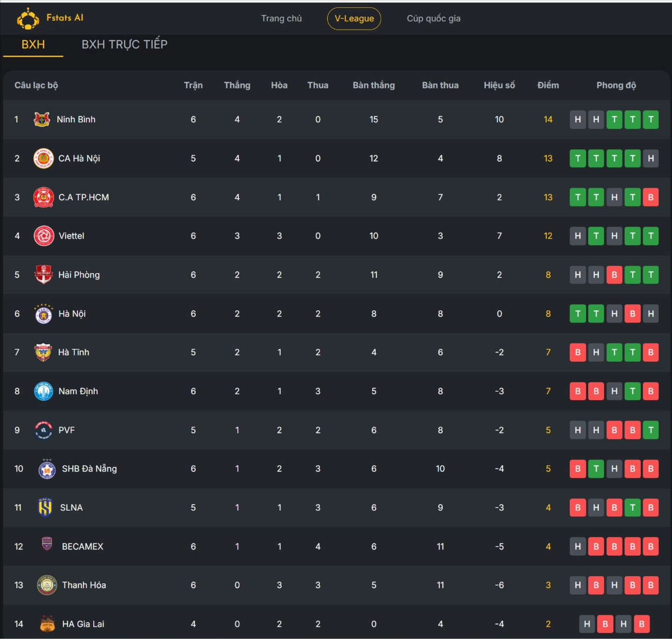Click the PVF club logo
Screen dimensions: 672x639
(44, 430)
